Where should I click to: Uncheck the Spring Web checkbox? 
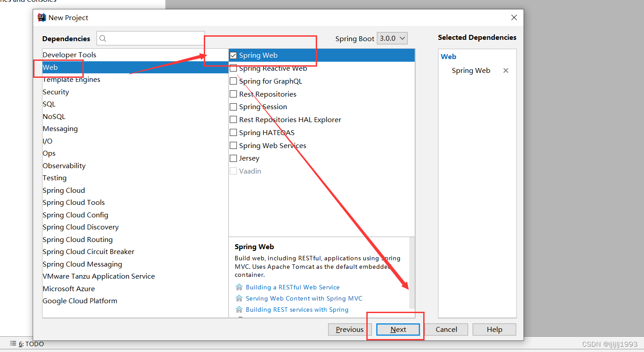click(233, 55)
